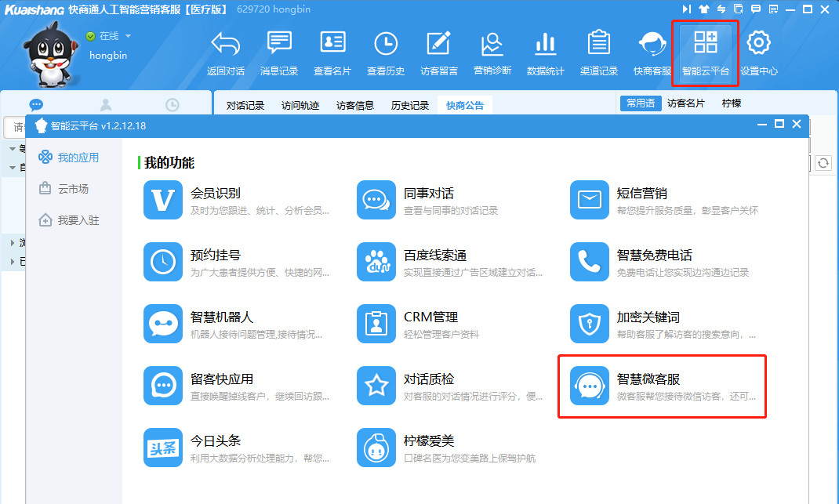Viewport: 839px width, 504px height.
Task: Open the 智能云平台 toolbar icon
Action: 705,52
